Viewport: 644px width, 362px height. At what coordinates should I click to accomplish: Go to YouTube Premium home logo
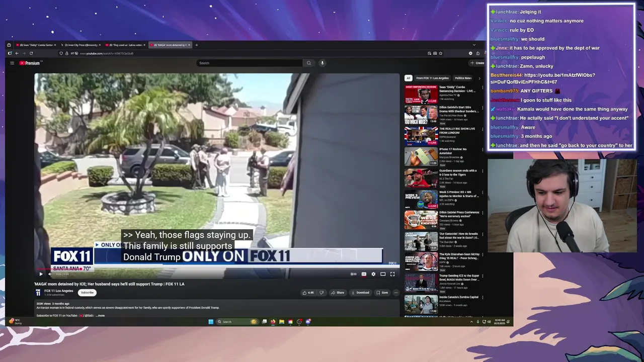30,63
